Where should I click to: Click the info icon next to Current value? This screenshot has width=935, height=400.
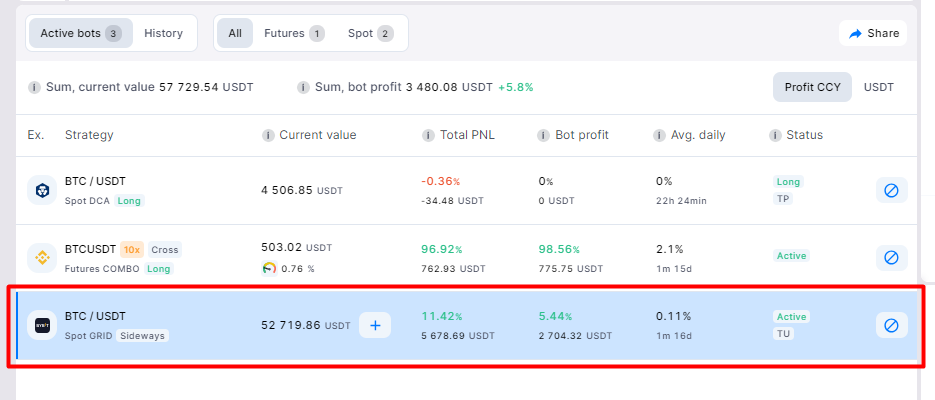click(268, 135)
